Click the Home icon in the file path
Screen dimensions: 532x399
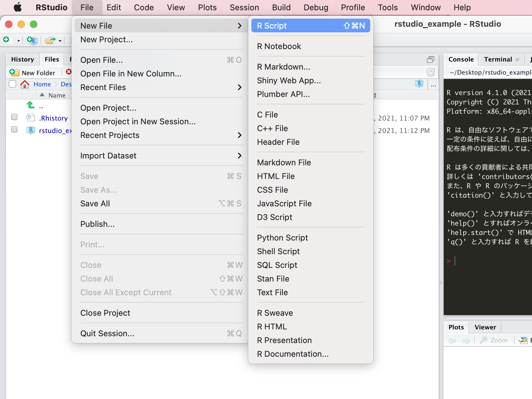coord(25,84)
